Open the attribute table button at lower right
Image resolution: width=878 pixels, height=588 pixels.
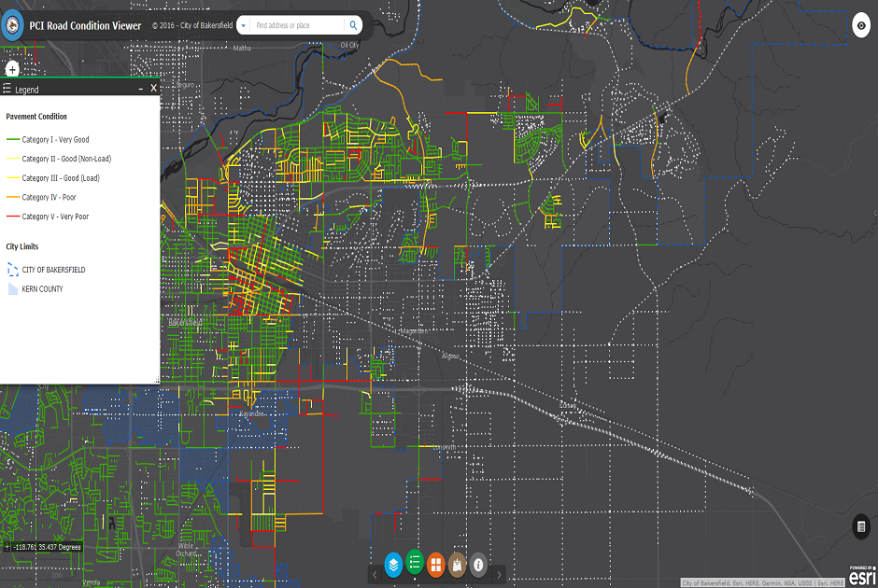(x=860, y=526)
